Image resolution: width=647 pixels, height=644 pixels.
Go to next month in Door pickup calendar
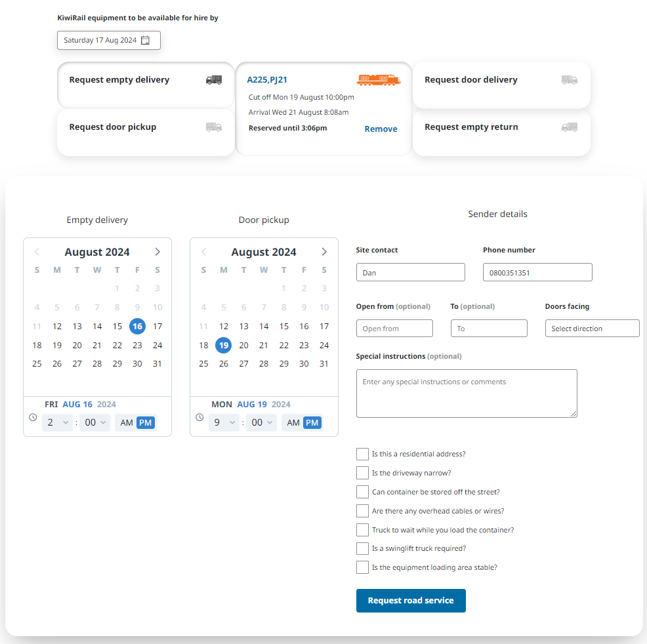coord(324,252)
